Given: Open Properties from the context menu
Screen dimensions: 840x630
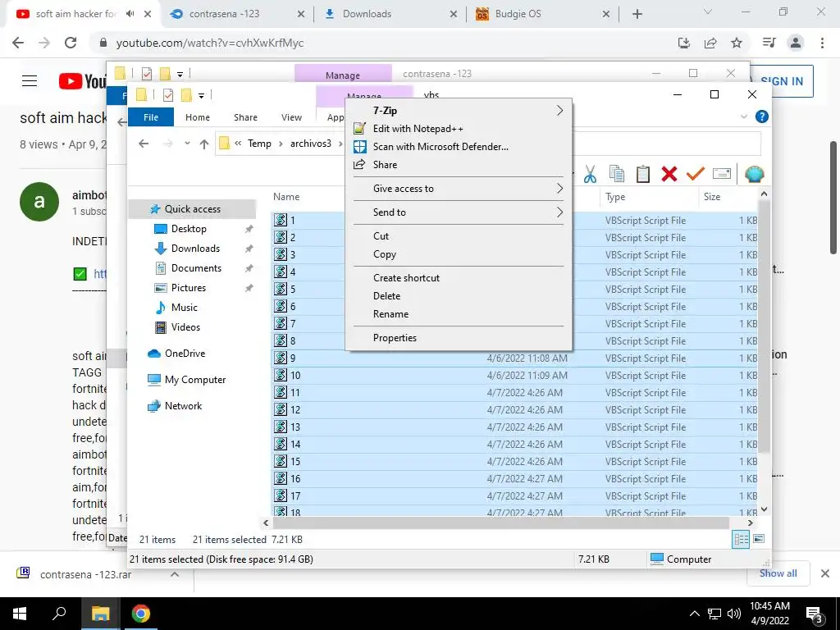Looking at the screenshot, I should (x=395, y=338).
